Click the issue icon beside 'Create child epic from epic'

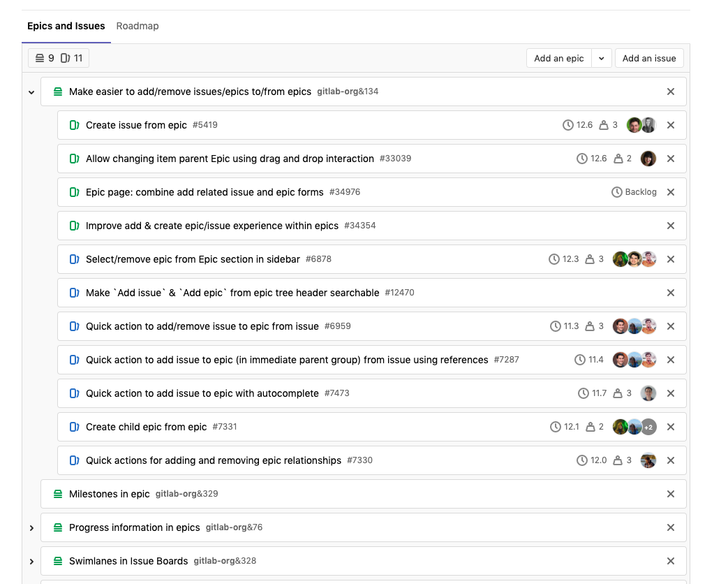coord(74,427)
